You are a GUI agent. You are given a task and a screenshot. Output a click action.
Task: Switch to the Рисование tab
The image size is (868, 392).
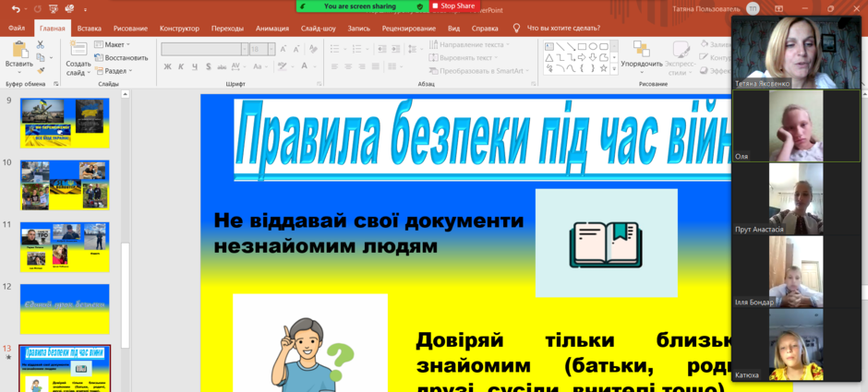[x=130, y=29]
